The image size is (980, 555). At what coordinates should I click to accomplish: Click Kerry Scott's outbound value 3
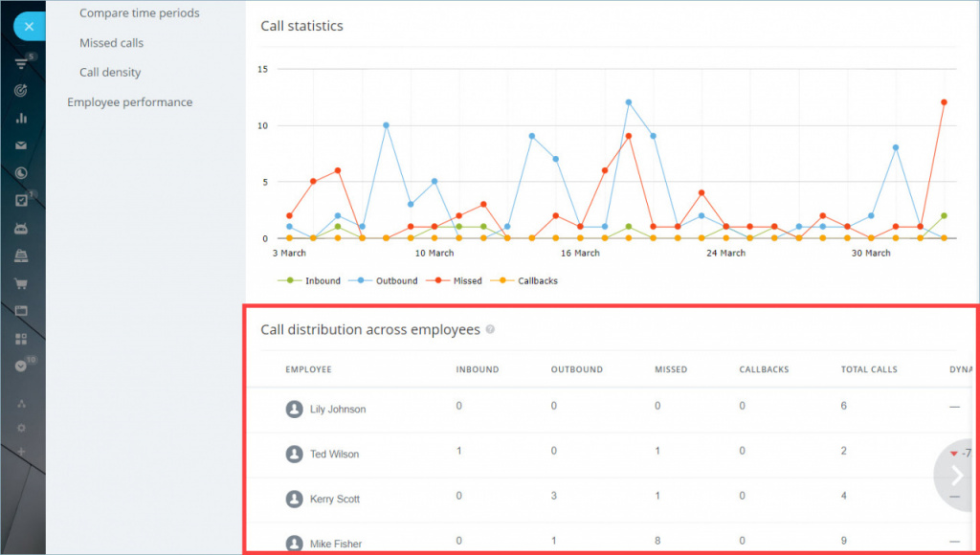point(554,496)
